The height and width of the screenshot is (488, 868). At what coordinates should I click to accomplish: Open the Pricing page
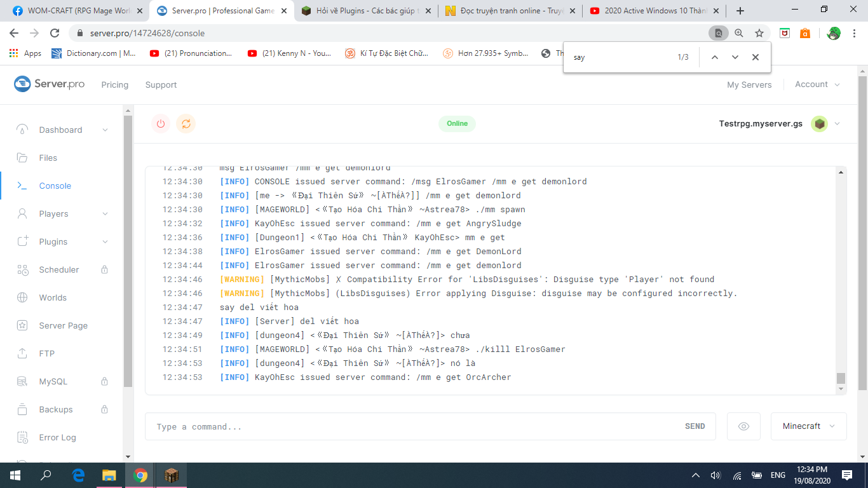(114, 85)
